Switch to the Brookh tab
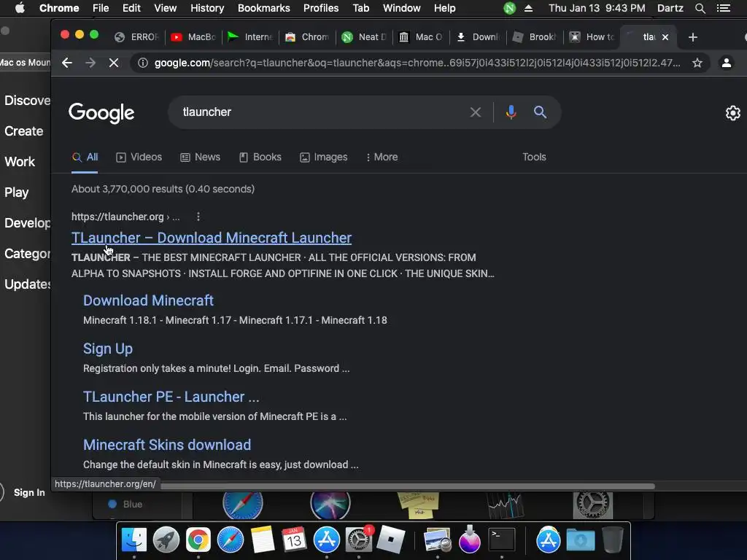Screen dimensions: 747x560 535,37
